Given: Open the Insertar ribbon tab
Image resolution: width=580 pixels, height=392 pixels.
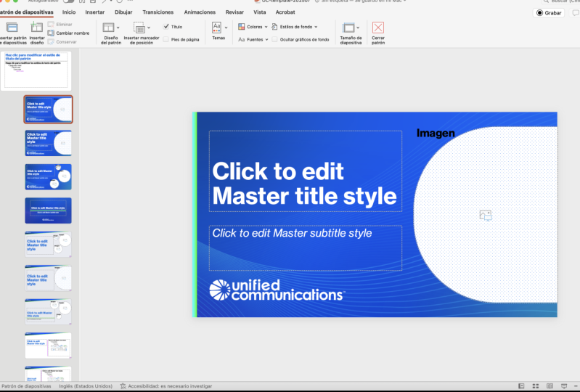Looking at the screenshot, I should 94,12.
